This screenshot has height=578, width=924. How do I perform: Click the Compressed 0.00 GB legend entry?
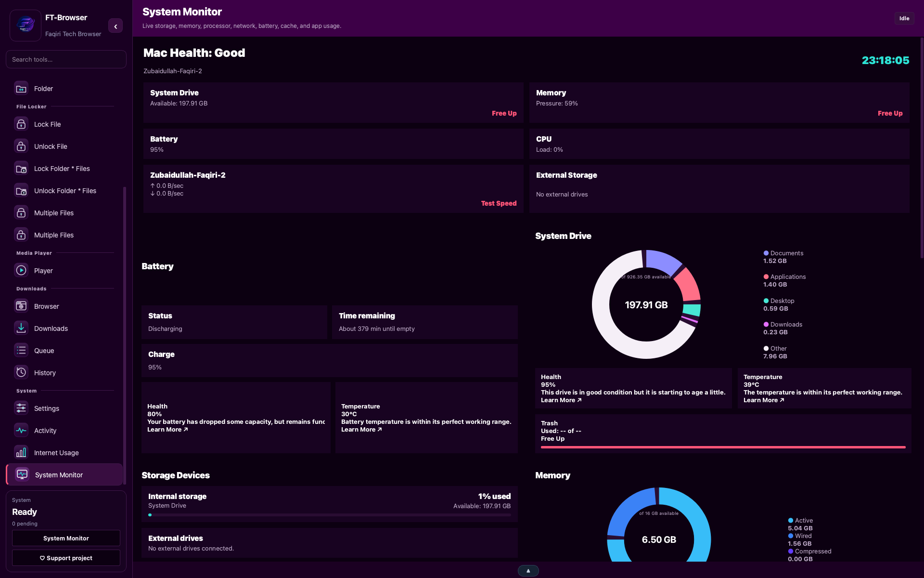pyautogui.click(x=809, y=555)
